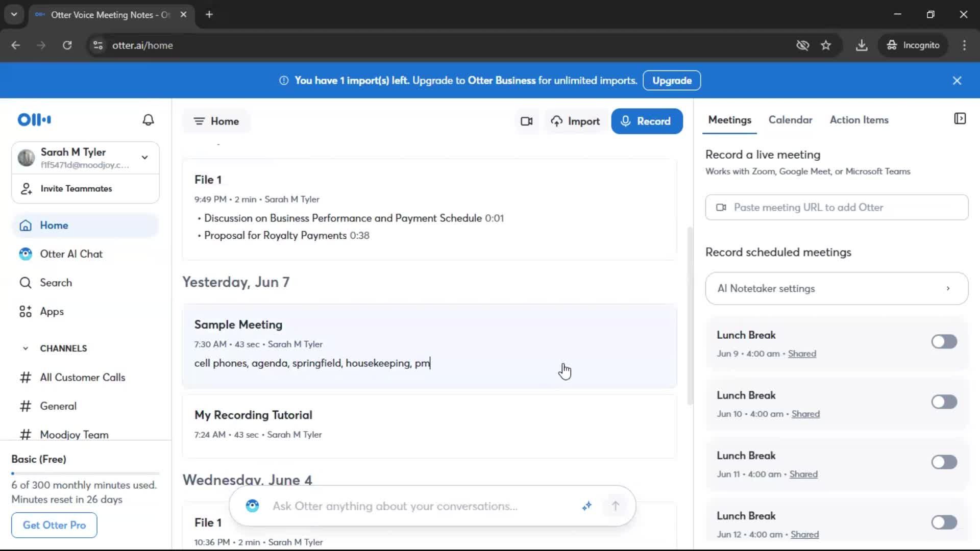This screenshot has width=980, height=551.
Task: Click Get Otter Pro
Action: [54, 525]
